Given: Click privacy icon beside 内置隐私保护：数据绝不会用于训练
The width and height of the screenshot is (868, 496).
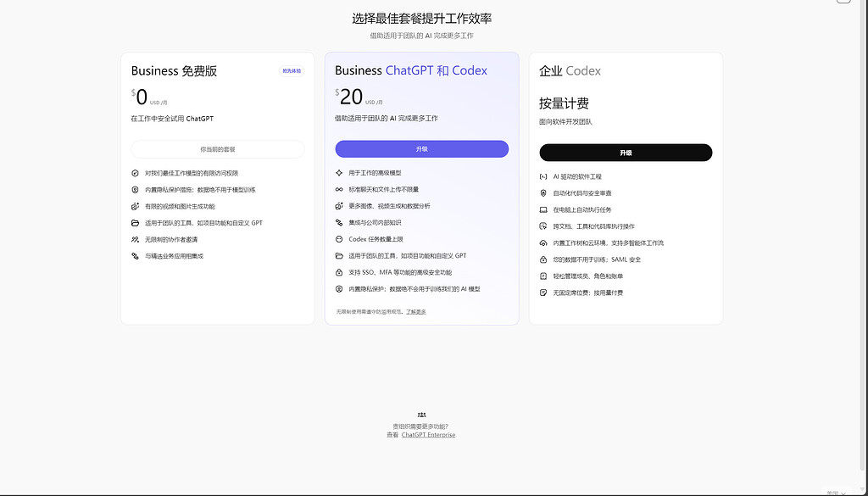Looking at the screenshot, I should point(339,289).
